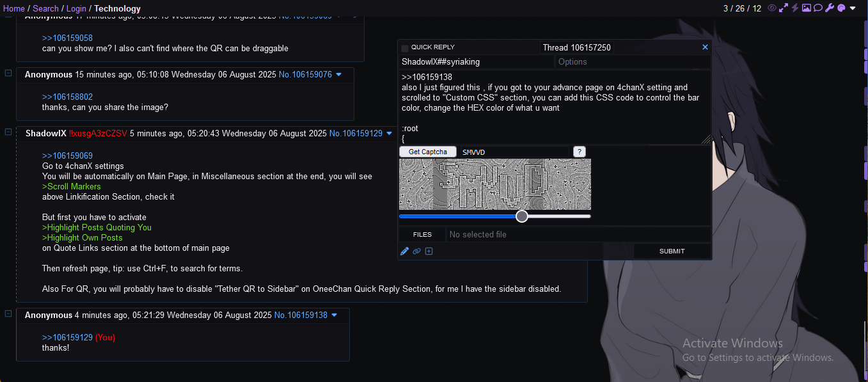Open quick reply via speech bubble icon

(x=818, y=8)
